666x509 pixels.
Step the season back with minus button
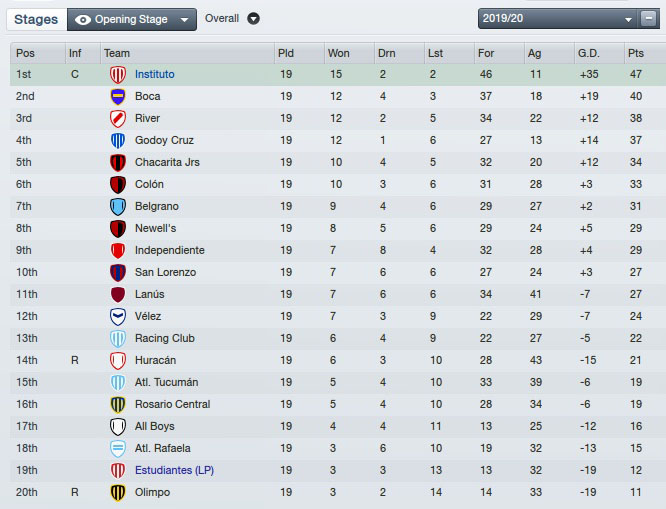(x=629, y=19)
